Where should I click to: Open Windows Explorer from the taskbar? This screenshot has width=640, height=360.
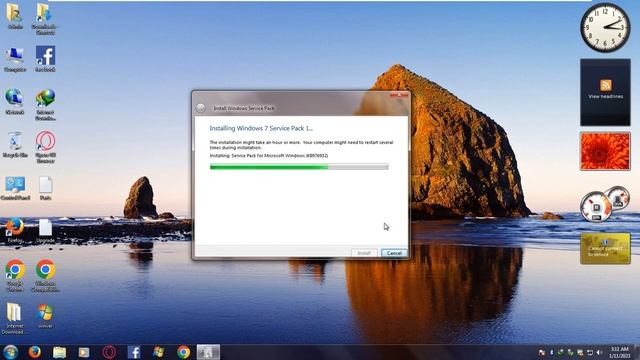[60, 352]
